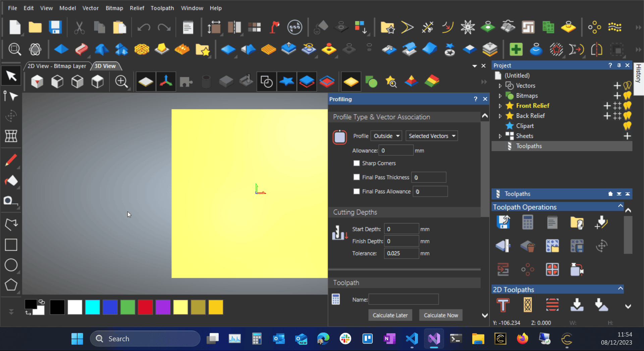
Task: Click the green plus add relief icon
Action: coord(516,49)
